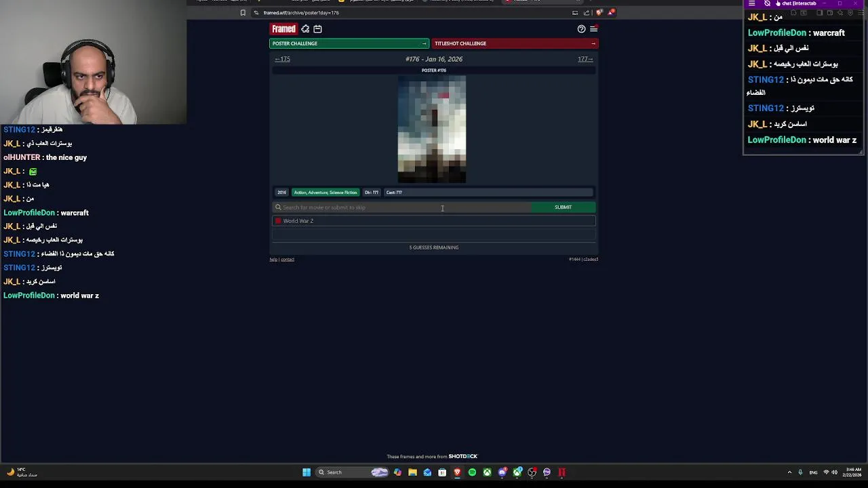Click the pixelated poster image
Image resolution: width=868 pixels, height=488 pixels.
click(432, 129)
